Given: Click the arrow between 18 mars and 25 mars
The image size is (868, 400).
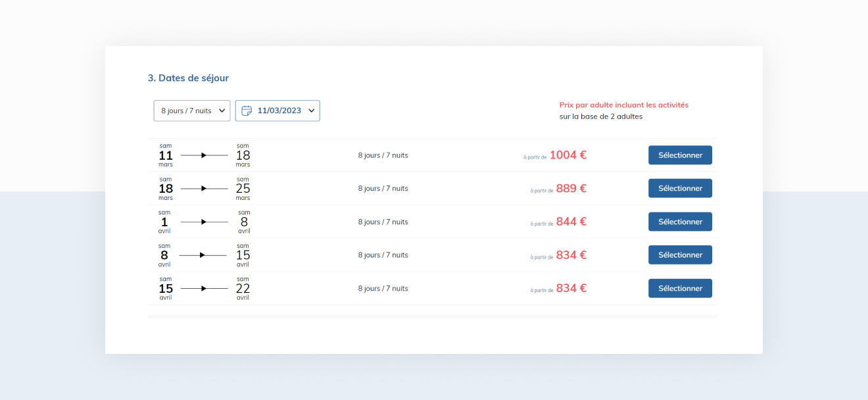Looking at the screenshot, I should click(x=204, y=189).
